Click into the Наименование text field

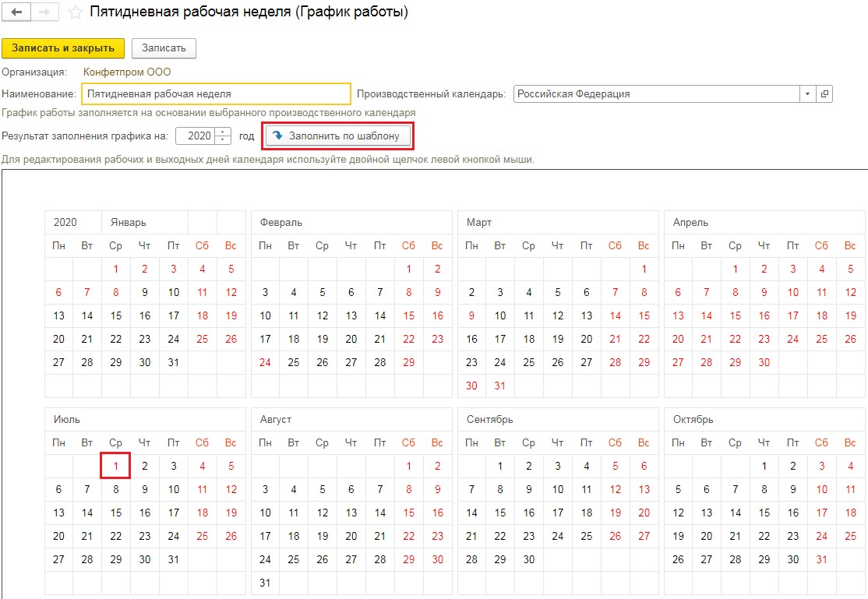215,93
